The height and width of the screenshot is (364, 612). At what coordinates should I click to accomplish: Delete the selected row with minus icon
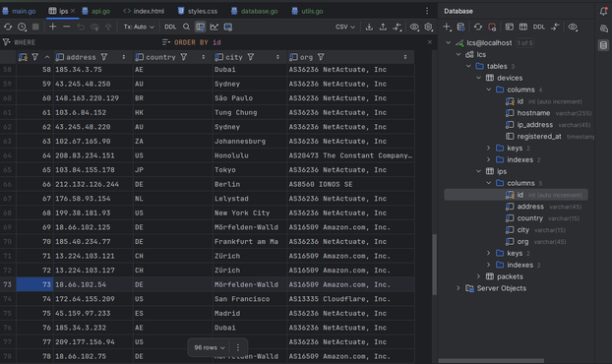click(x=67, y=27)
